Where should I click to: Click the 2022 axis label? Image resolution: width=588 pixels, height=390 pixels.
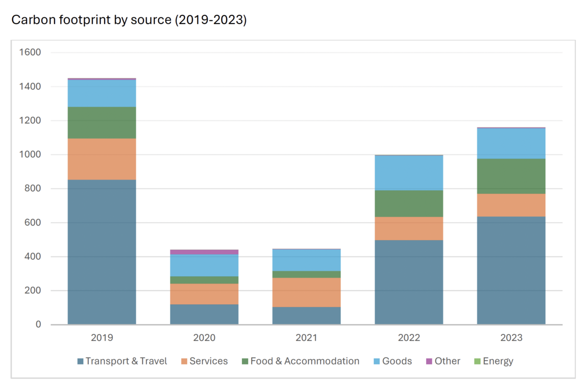pos(409,337)
